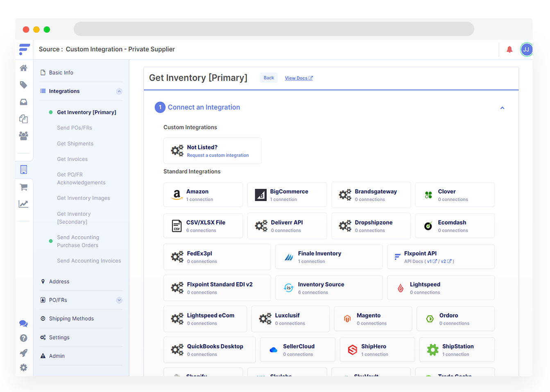The height and width of the screenshot is (392, 550).
Task: Select the Inventory Source integration card
Action: [329, 288]
